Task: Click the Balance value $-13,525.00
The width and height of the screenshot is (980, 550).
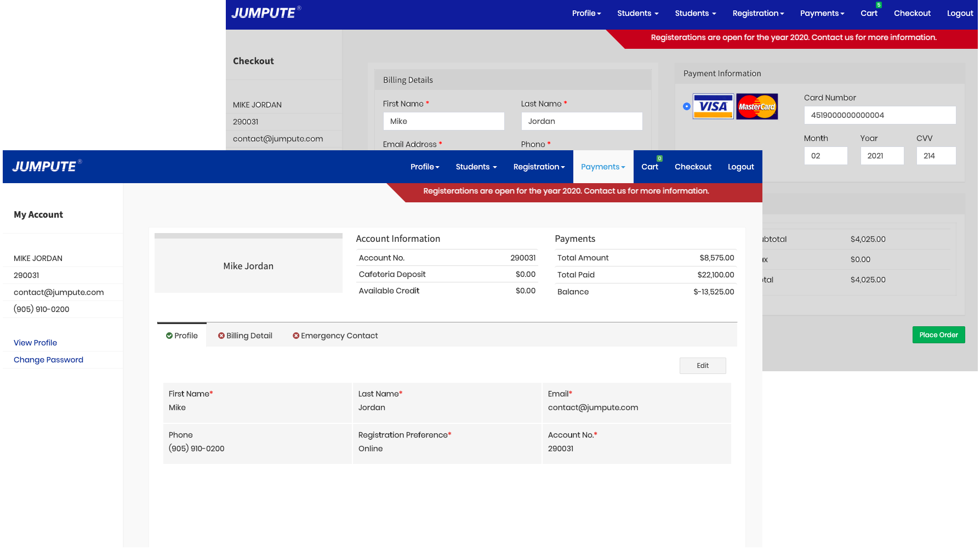Action: coord(714,292)
